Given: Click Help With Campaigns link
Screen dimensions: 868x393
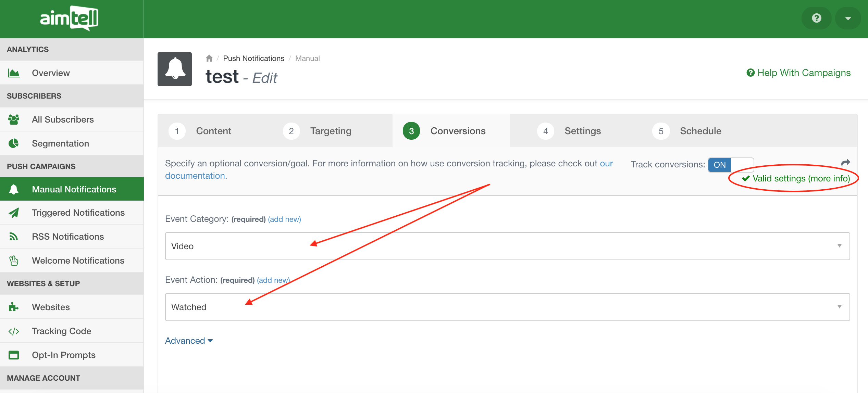Looking at the screenshot, I should pos(798,73).
